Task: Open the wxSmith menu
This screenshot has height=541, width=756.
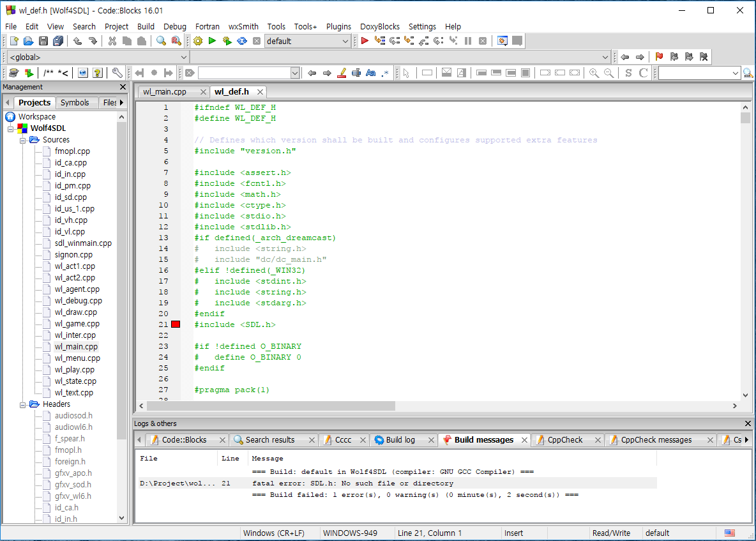Action: [243, 27]
